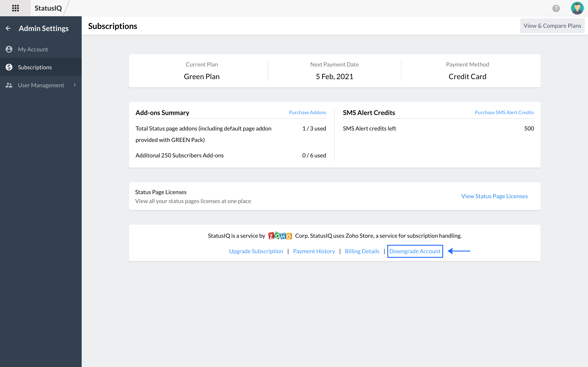Open Purchase Addons
This screenshot has height=367, width=588.
(x=307, y=112)
